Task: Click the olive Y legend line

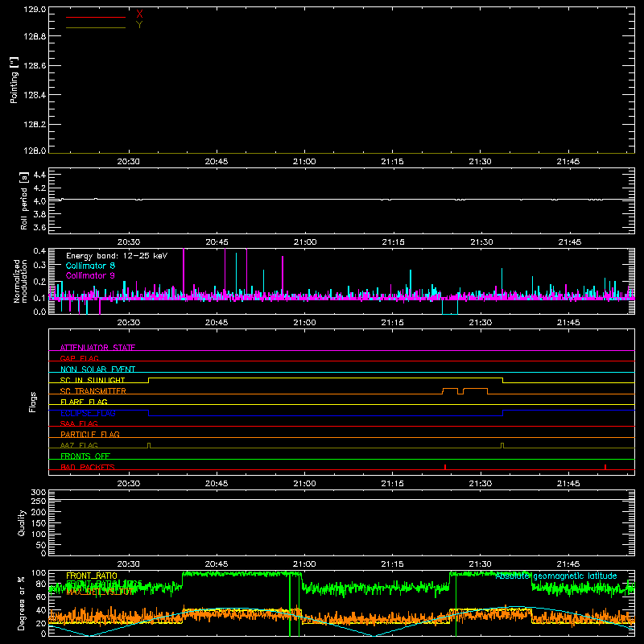Action: point(96,28)
